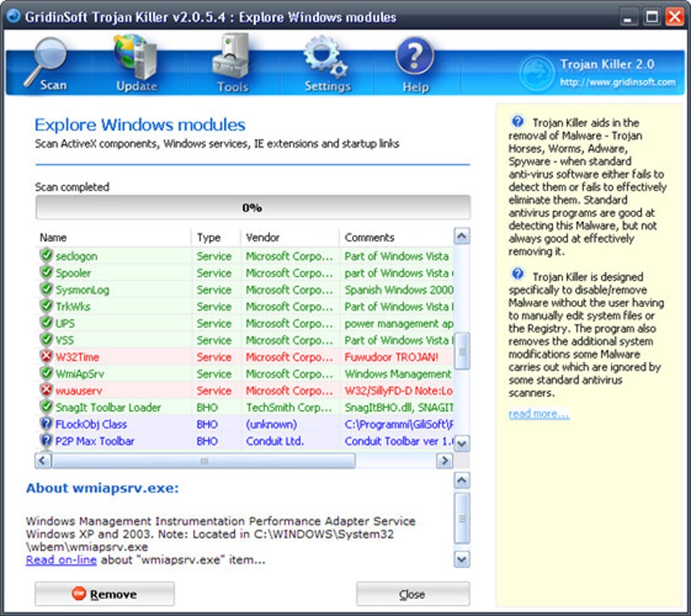Click the Remove button

tap(104, 594)
